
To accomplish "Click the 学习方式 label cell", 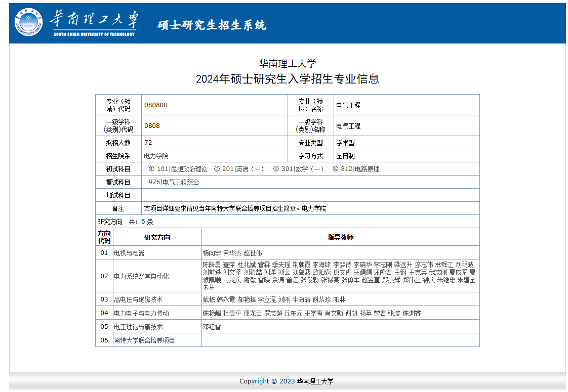I will [x=311, y=156].
